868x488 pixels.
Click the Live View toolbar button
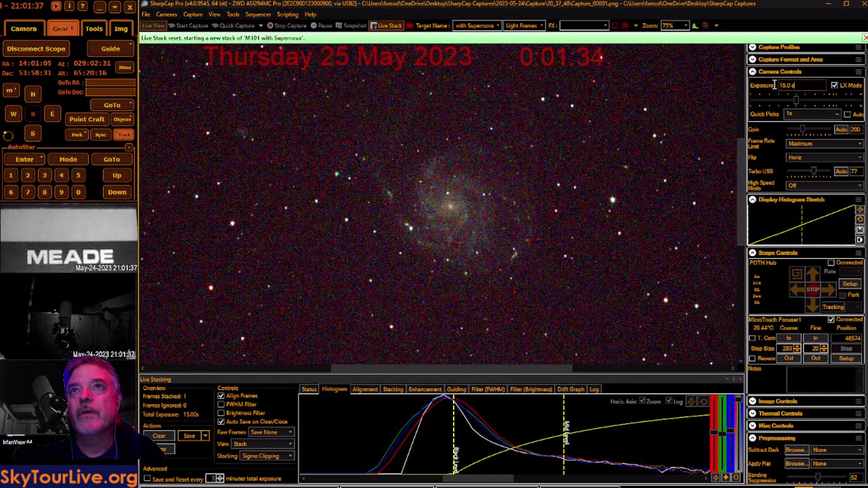point(153,26)
